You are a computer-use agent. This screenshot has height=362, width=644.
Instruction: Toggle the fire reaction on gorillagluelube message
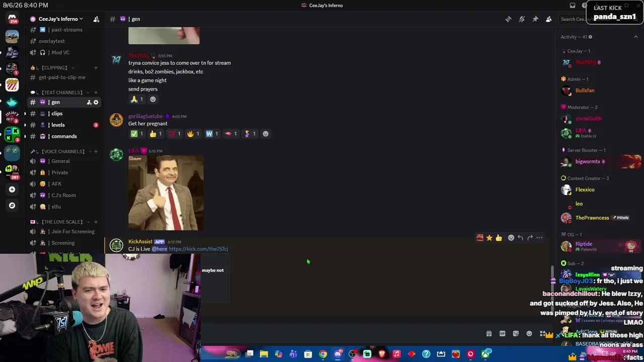(x=193, y=134)
